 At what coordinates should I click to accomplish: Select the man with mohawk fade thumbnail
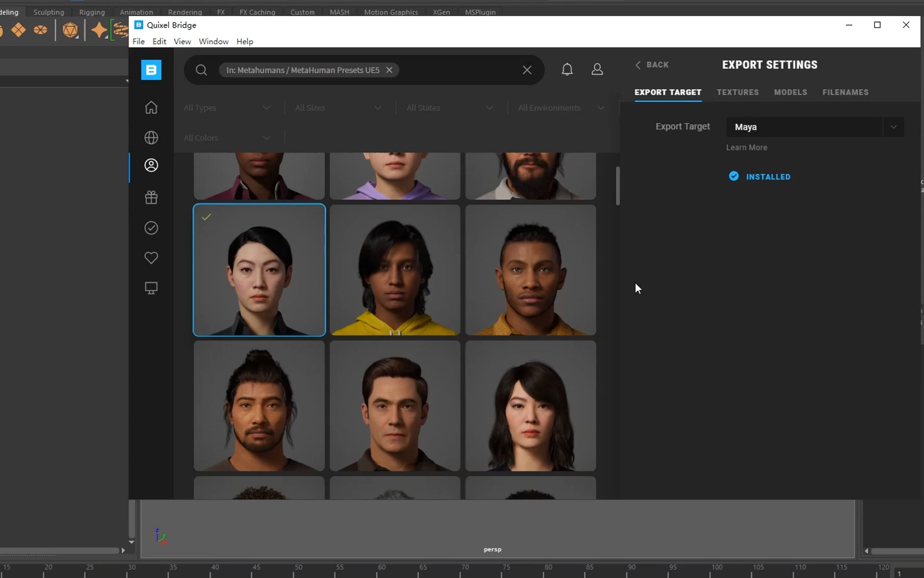coord(530,270)
